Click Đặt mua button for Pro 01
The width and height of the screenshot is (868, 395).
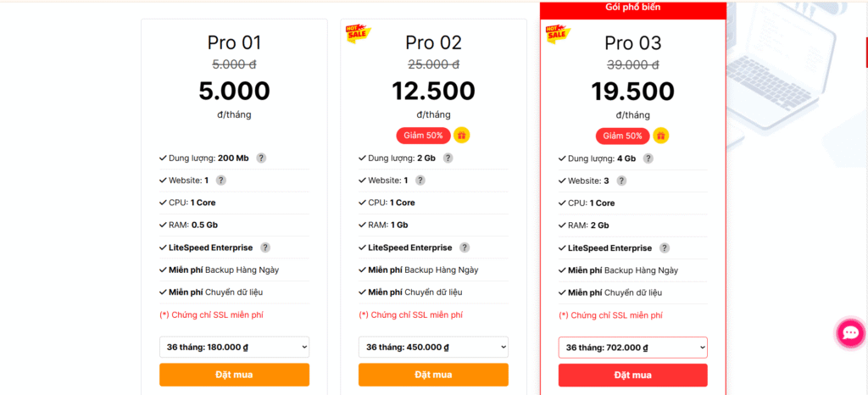click(234, 375)
